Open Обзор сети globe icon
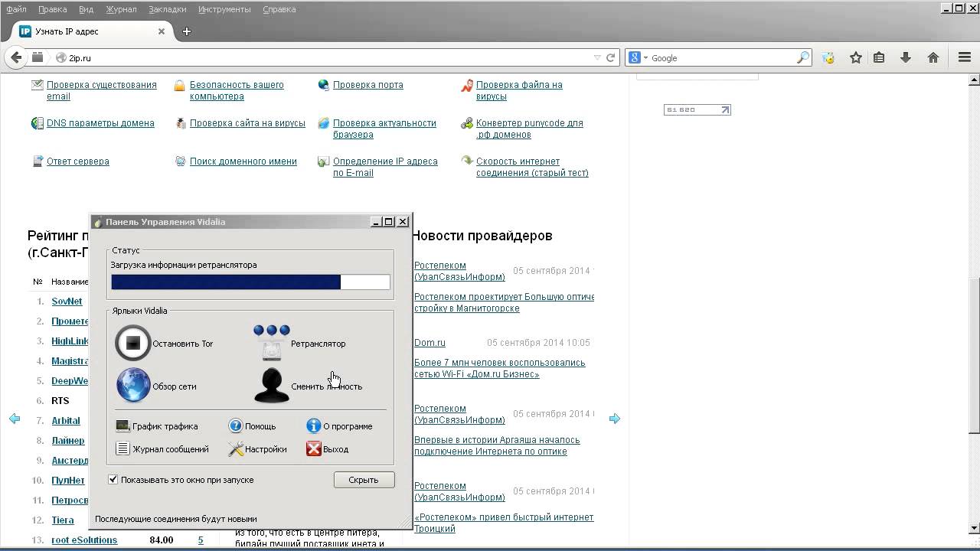Image resolution: width=980 pixels, height=551 pixels. pyautogui.click(x=132, y=386)
